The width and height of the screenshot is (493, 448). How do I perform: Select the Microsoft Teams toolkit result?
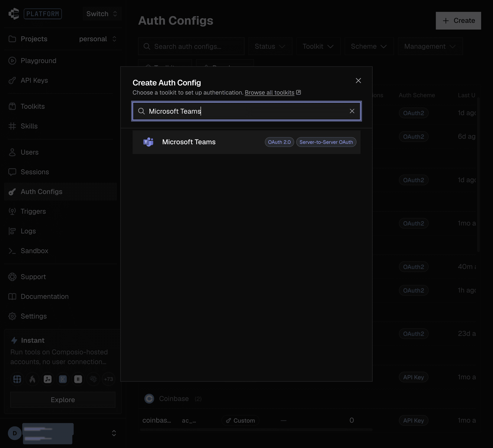246,142
